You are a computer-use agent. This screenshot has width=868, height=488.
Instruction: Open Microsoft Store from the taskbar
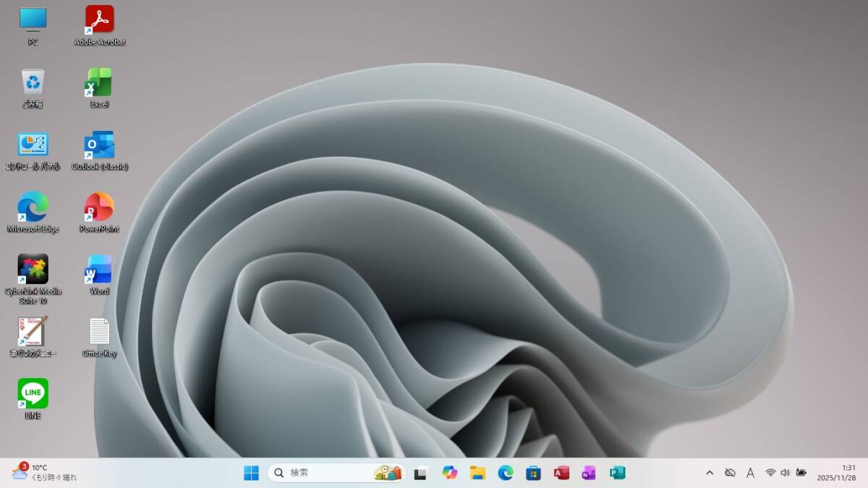(x=533, y=473)
